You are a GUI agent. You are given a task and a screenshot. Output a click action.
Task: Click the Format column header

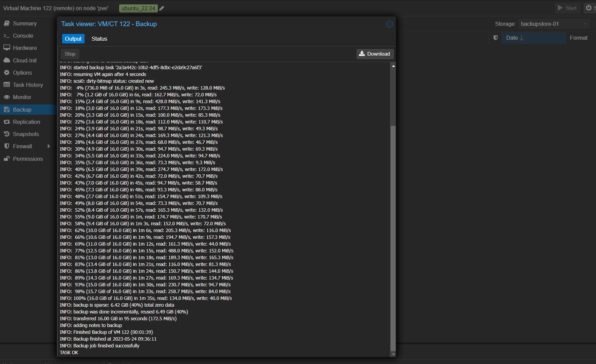[x=578, y=38]
